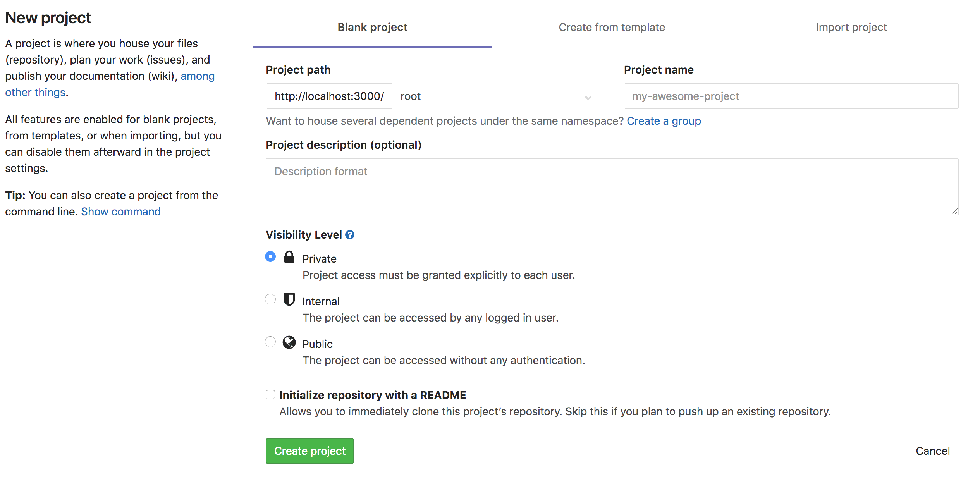Click the Public globe icon

tap(289, 342)
